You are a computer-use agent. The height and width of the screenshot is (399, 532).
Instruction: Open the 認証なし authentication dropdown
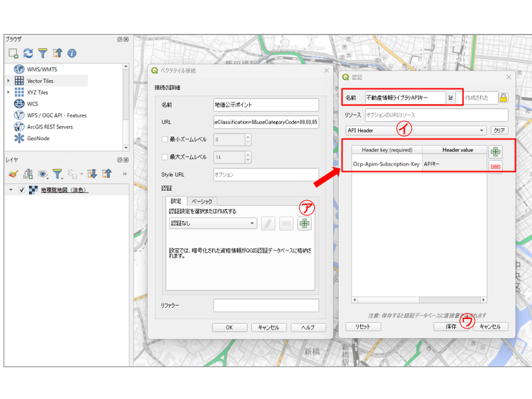pos(212,224)
